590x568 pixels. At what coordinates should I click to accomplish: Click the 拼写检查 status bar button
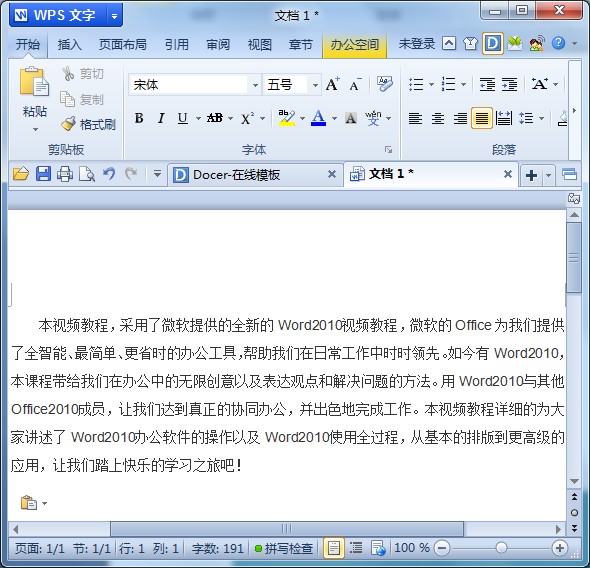284,548
